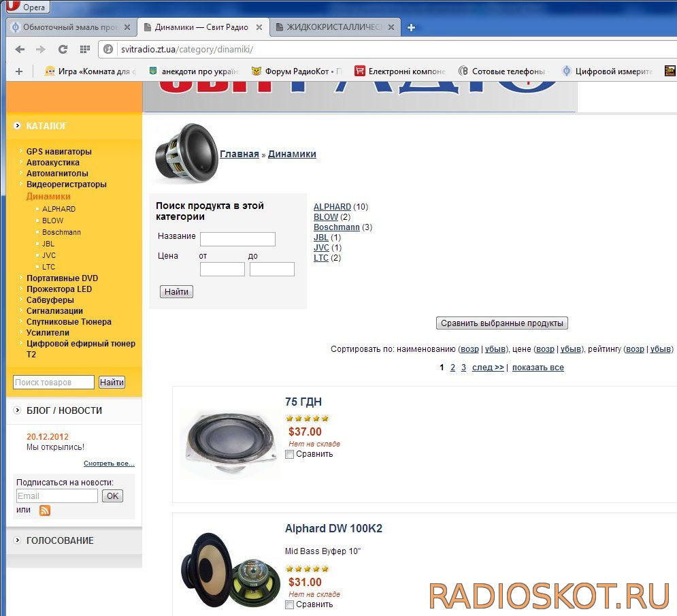The width and height of the screenshot is (677, 616).
Task: Open Автомагнитолы category
Action: point(57,173)
